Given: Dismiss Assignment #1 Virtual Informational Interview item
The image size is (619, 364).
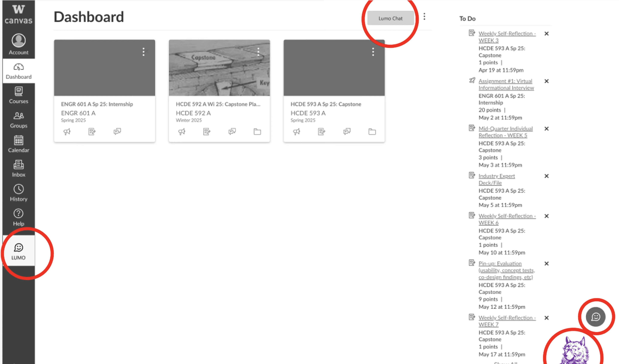Looking at the screenshot, I should (546, 81).
